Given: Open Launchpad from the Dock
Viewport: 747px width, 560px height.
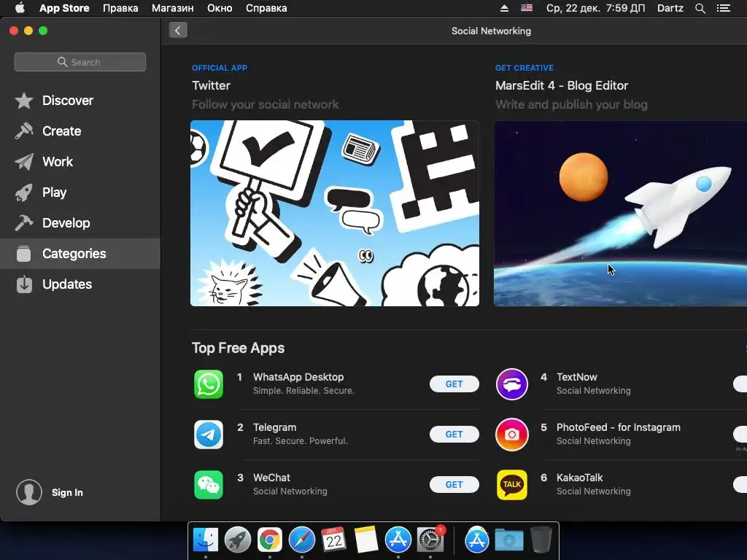Looking at the screenshot, I should (x=238, y=540).
